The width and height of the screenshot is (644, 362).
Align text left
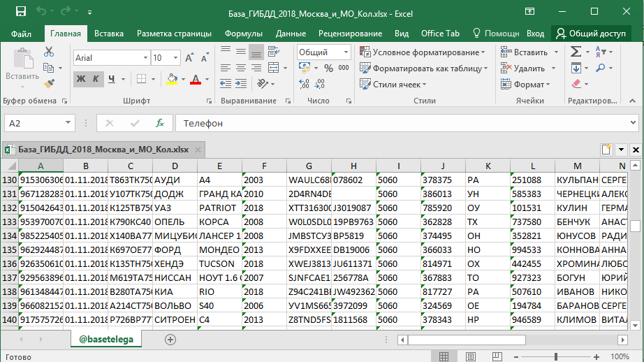click(x=226, y=68)
